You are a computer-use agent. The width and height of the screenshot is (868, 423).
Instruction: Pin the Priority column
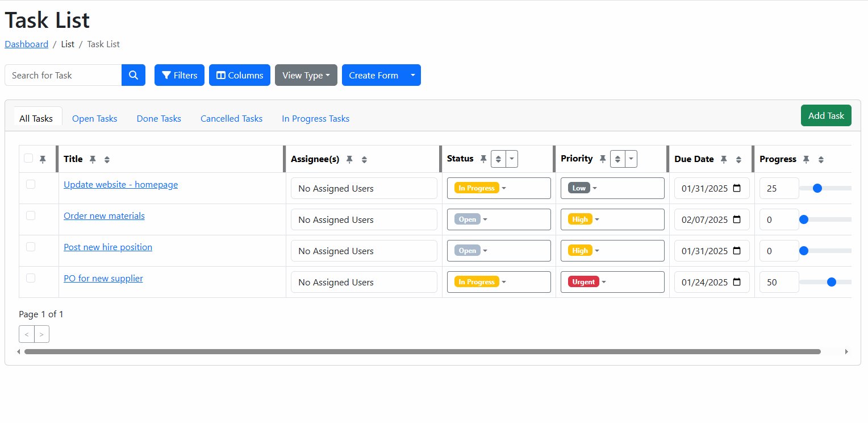coord(603,159)
